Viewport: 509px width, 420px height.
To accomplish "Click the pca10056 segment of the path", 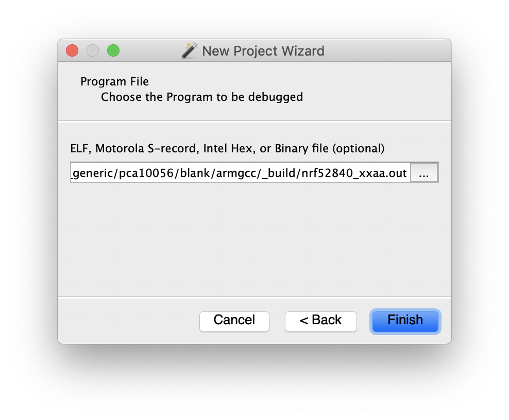I will tap(147, 173).
